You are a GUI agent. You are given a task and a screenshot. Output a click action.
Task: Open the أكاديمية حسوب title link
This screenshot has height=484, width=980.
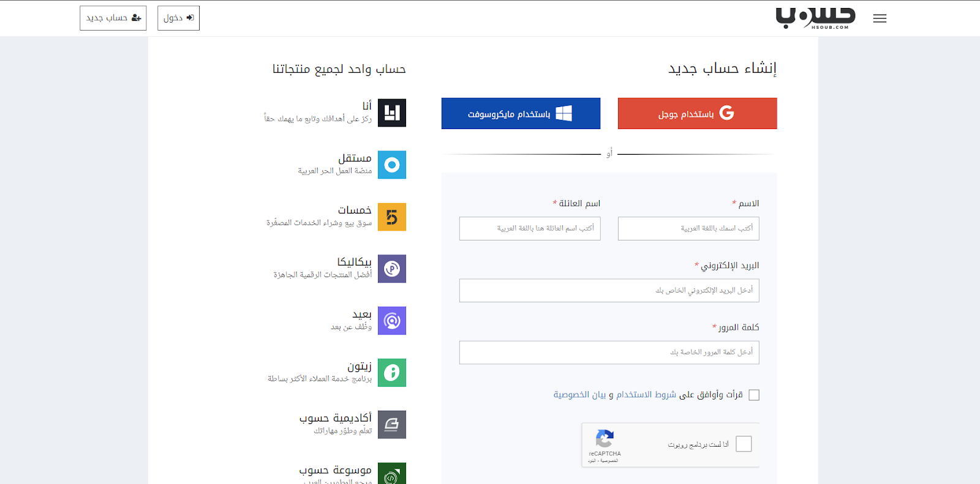point(335,418)
